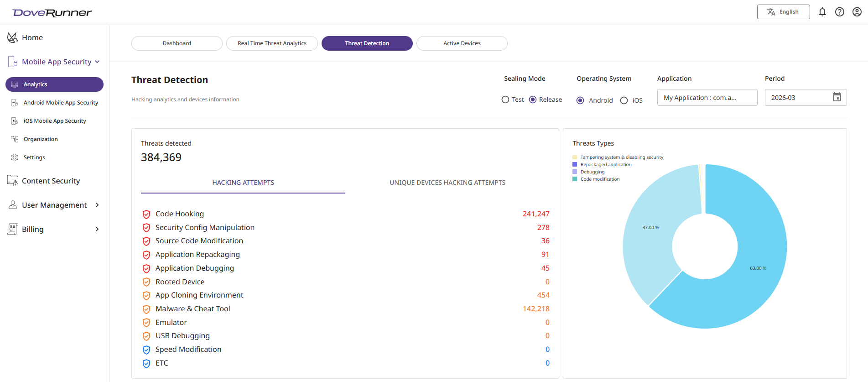868x382 pixels.
Task: Click the Home icon in sidebar
Action: (x=13, y=37)
